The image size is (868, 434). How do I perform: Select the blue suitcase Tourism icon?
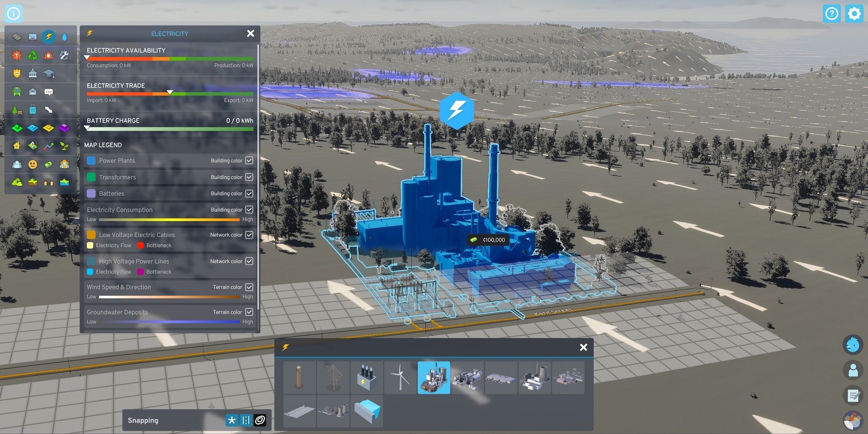(x=33, y=110)
